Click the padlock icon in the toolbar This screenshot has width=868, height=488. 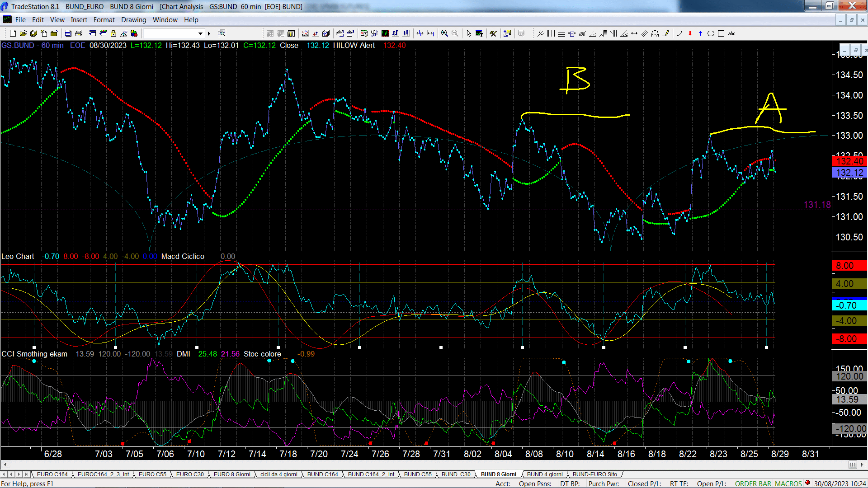tap(113, 33)
